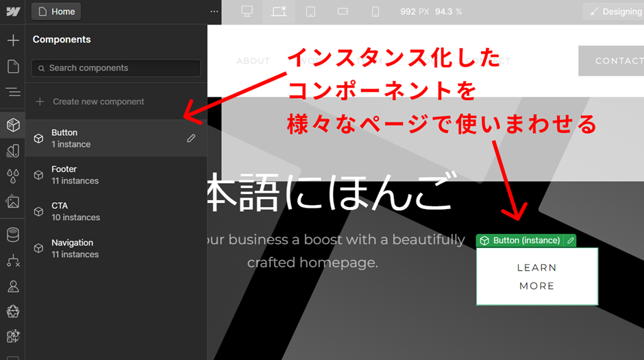This screenshot has width=644, height=360.
Task: Open the Ecommerce basket icon
Action: (13, 311)
